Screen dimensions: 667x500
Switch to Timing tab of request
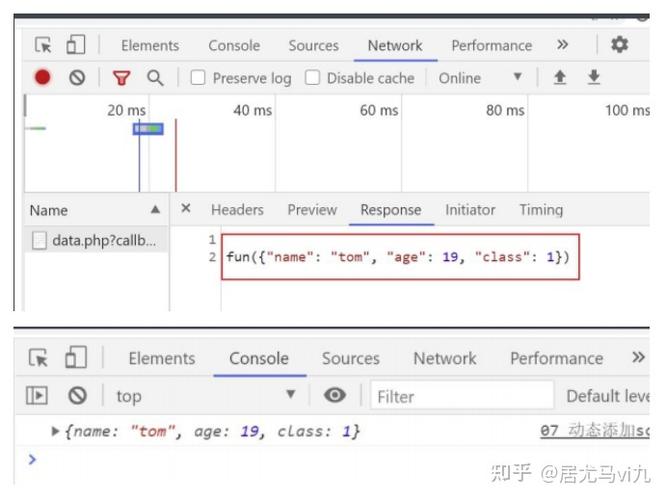[541, 210]
